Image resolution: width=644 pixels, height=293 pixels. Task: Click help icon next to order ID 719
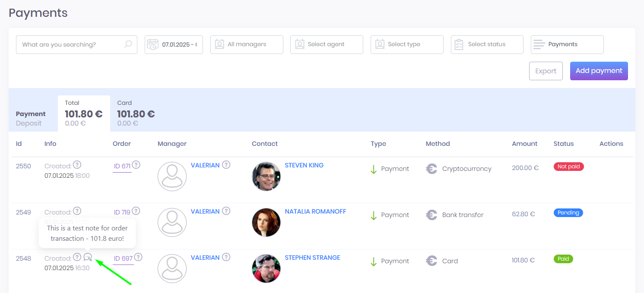tap(136, 211)
